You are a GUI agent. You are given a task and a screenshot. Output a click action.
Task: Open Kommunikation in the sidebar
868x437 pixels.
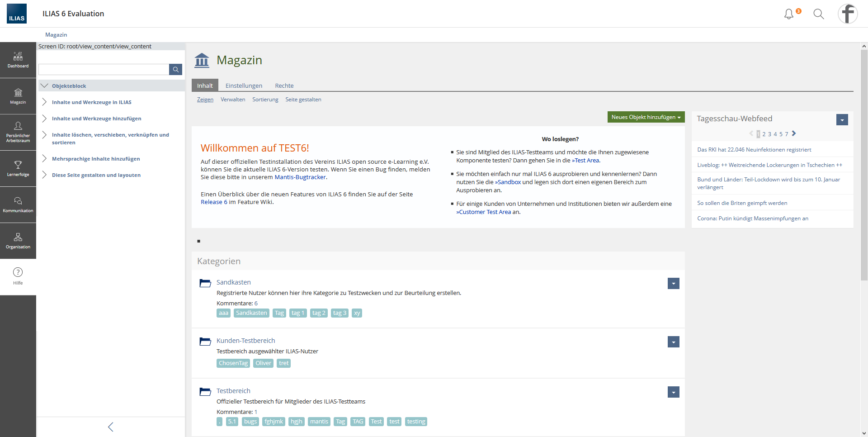[18, 204]
